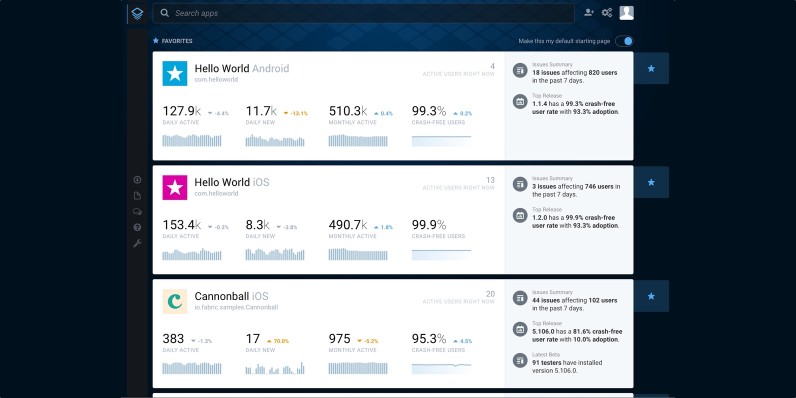Click the Monthly Active bar chart for Hello World Android
The height and width of the screenshot is (398, 796).
click(x=358, y=140)
